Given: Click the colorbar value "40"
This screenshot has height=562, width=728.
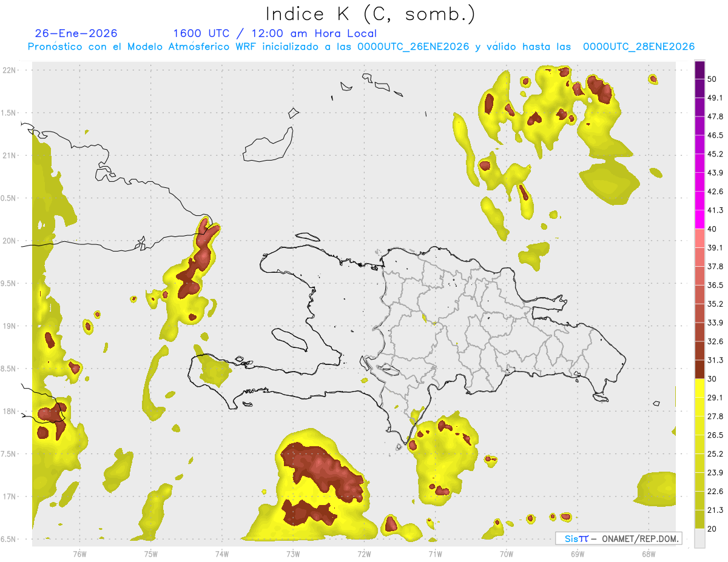Looking at the screenshot, I should coord(713,229).
